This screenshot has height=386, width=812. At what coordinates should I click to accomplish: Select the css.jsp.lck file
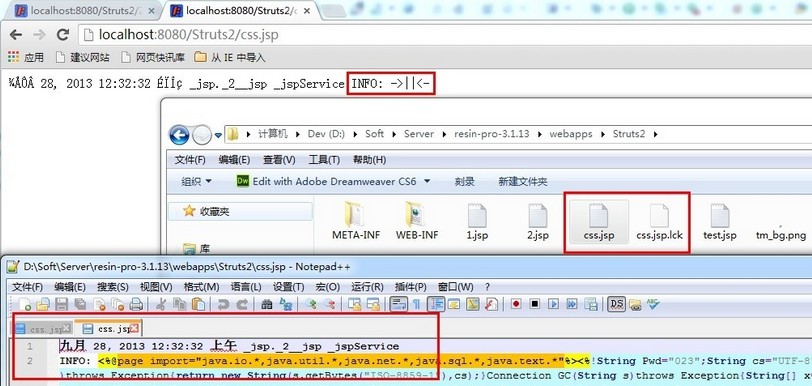659,223
